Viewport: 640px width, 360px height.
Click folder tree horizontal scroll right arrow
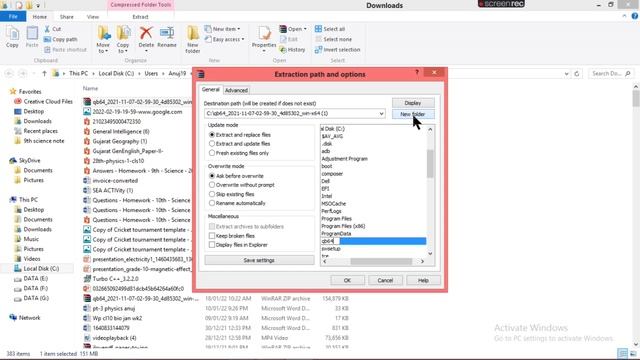[422, 261]
